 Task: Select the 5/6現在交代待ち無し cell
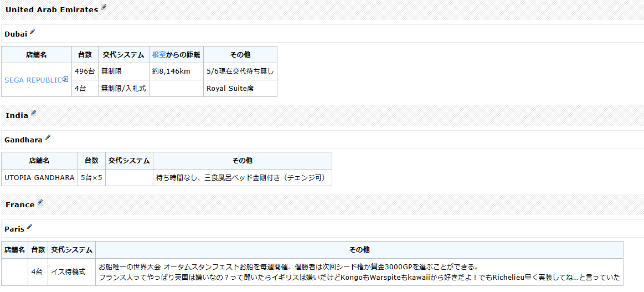(x=240, y=71)
